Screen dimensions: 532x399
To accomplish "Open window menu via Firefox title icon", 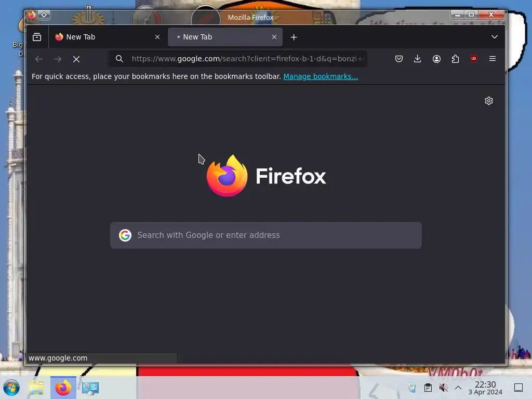I will click(x=31, y=15).
